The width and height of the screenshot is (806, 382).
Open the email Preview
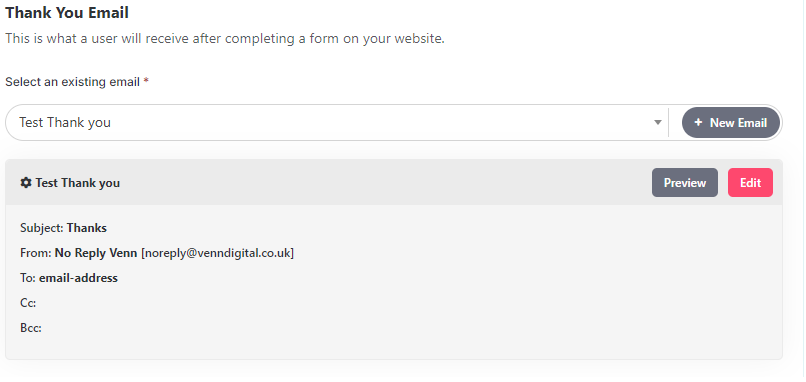[685, 183]
